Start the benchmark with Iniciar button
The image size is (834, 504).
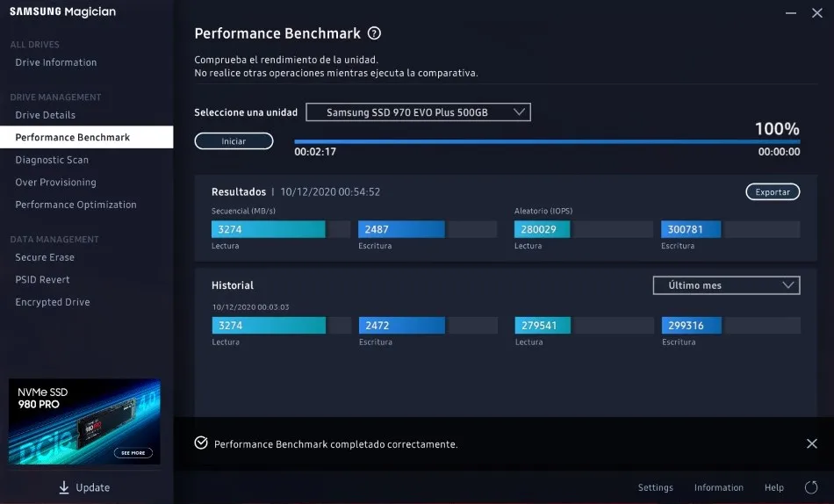(x=234, y=141)
